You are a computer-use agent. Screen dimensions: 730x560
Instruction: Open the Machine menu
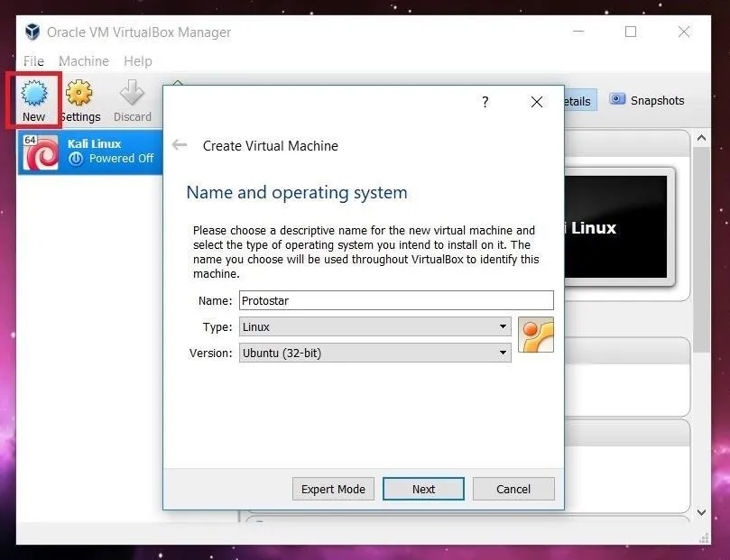[x=84, y=61]
